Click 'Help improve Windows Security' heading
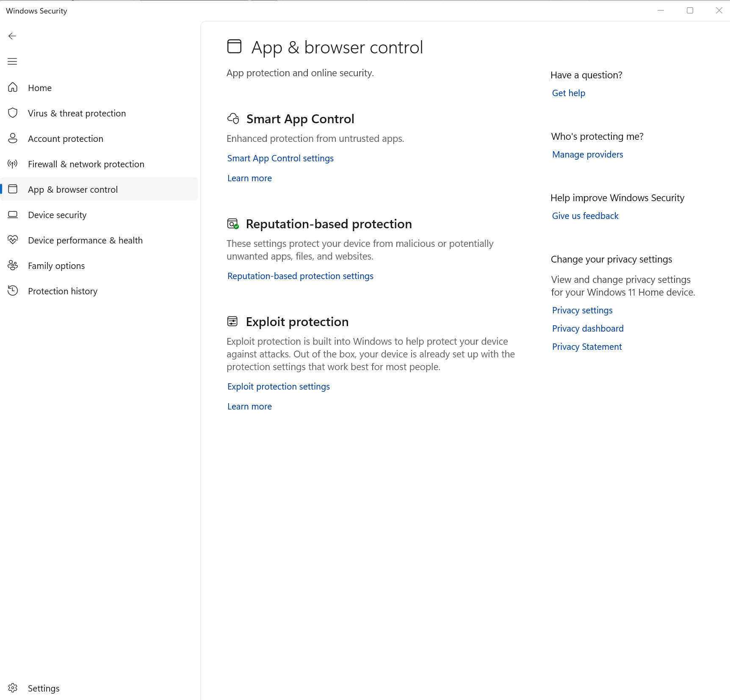730x700 pixels. click(x=617, y=198)
